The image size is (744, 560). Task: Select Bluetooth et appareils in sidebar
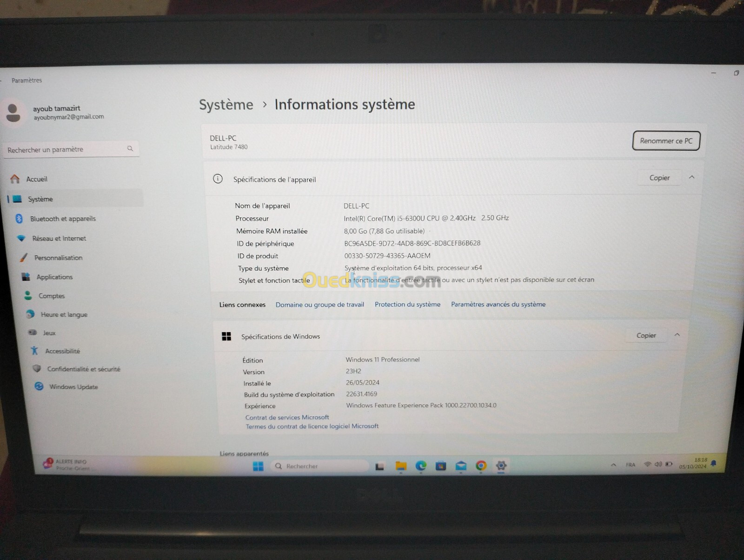[x=63, y=219]
